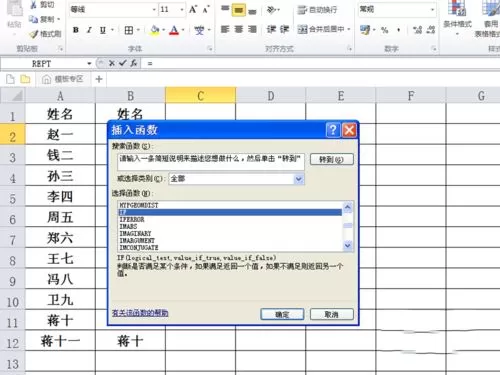Click the function list scroll up arrow
This screenshot has width=500, height=375.
(348, 207)
